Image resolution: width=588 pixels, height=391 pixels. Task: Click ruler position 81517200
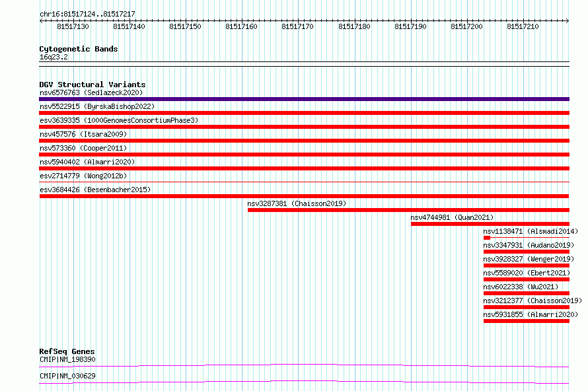(467, 26)
